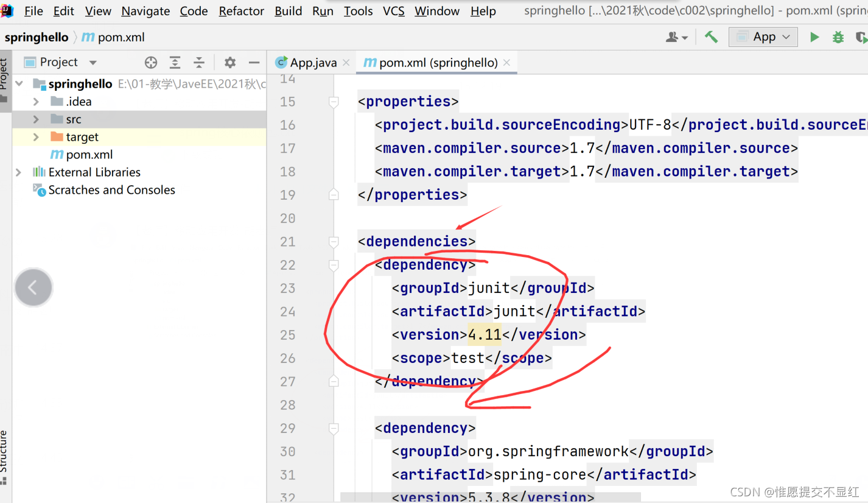Collapse the springhello project root node
The image size is (868, 503).
coord(19,83)
